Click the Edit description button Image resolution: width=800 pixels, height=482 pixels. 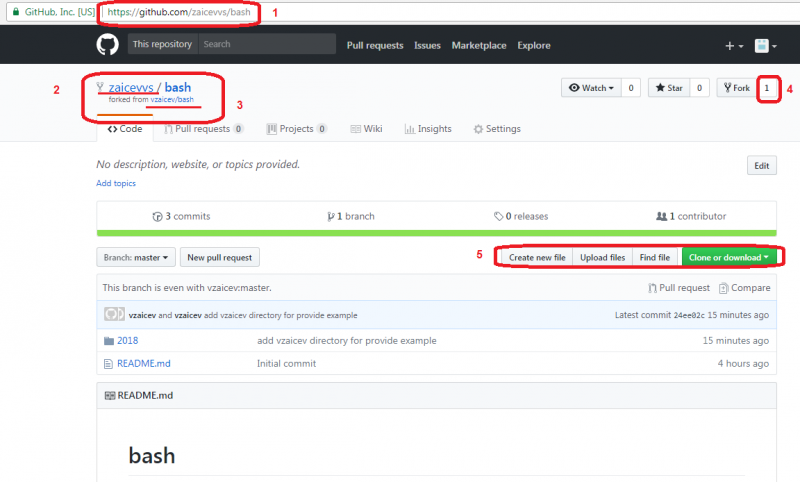click(x=761, y=166)
